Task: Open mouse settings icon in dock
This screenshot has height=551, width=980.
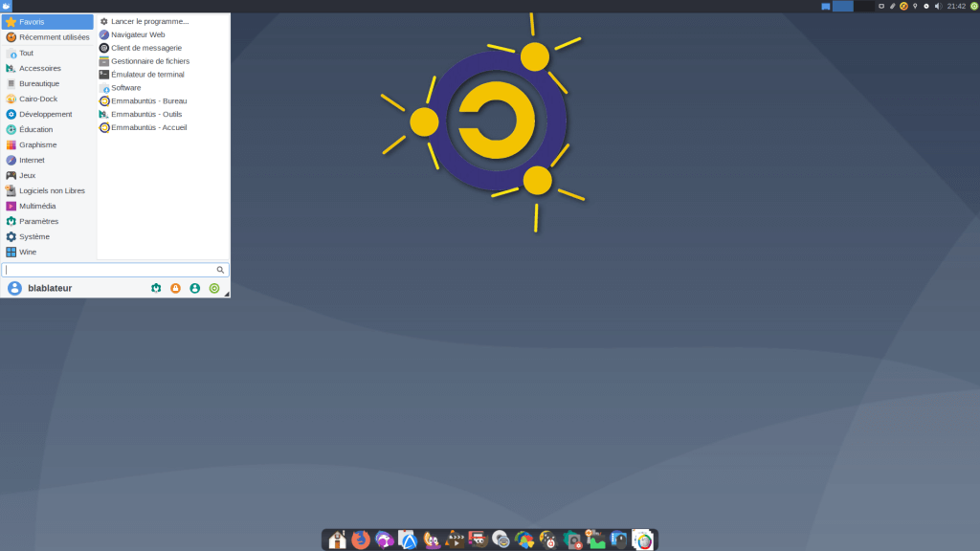Action: point(619,540)
